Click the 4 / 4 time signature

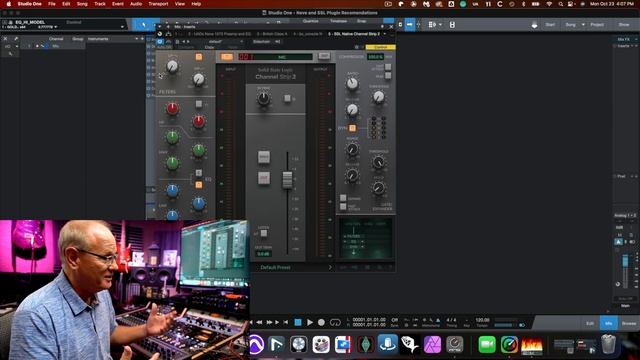coord(451,320)
